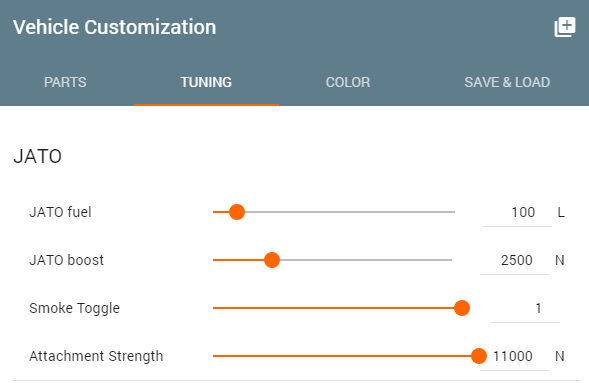Click the JATO fuel slider handle
The image size is (589, 383).
pyautogui.click(x=237, y=212)
